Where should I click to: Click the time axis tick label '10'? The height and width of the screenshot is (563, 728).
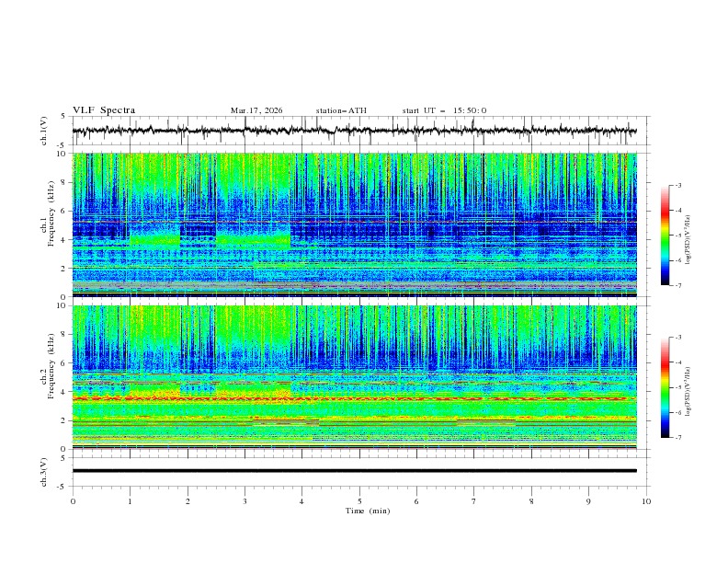[646, 501]
